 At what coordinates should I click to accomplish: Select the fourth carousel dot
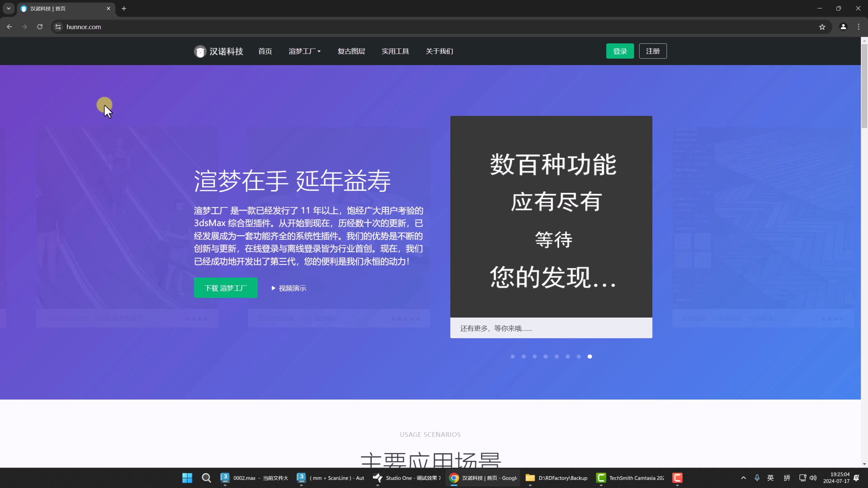[545, 356]
